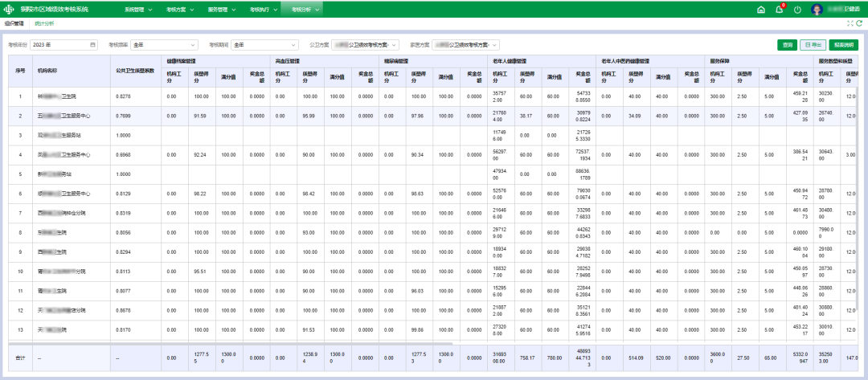868x380 pixels.
Task: Click the 报表说明 button
Action: [x=845, y=45]
